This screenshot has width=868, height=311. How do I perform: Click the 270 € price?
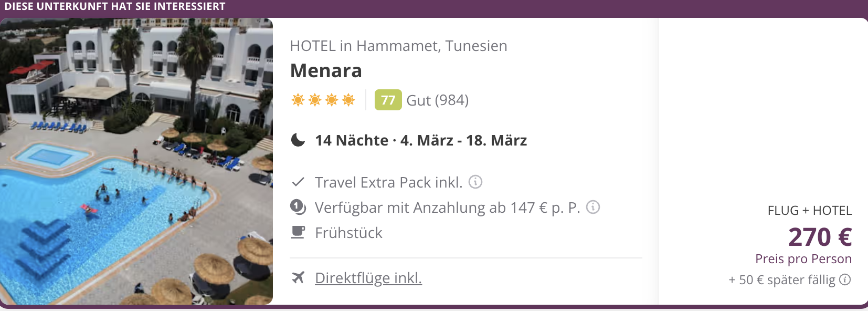820,237
